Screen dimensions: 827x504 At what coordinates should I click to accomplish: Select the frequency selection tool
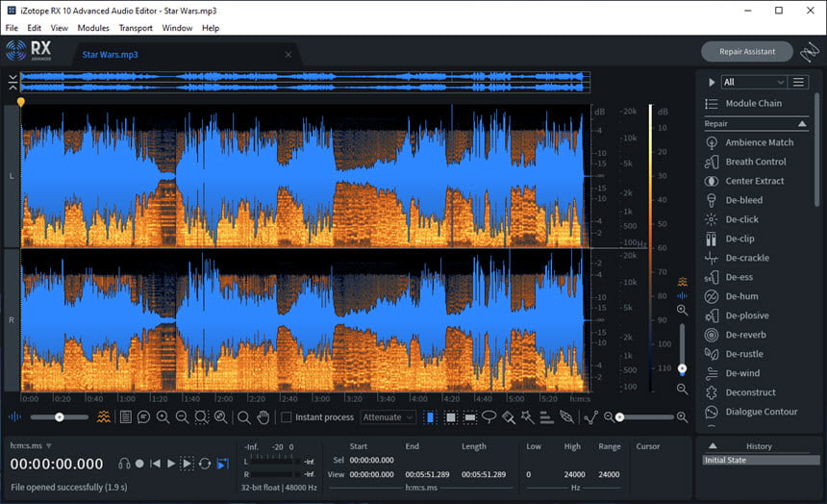pos(470,417)
